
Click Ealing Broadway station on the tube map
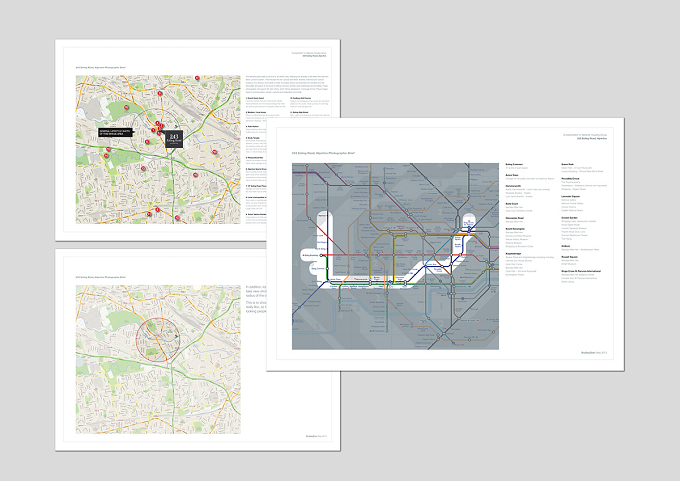311,255
